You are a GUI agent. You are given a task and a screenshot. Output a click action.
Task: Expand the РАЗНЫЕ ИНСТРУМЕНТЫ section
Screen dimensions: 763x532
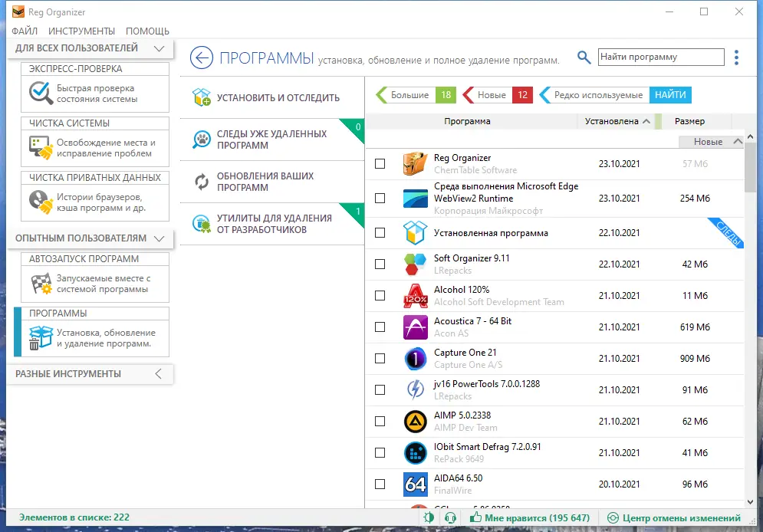pyautogui.click(x=158, y=373)
